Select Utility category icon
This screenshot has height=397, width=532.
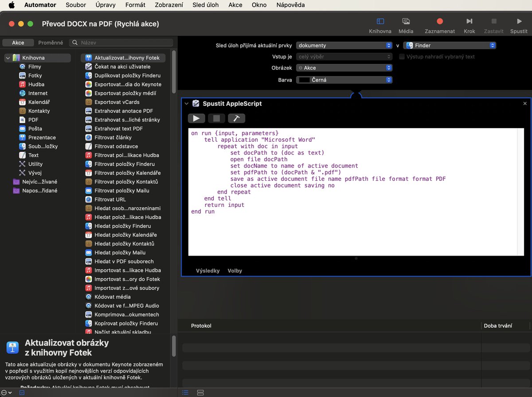tap(22, 164)
